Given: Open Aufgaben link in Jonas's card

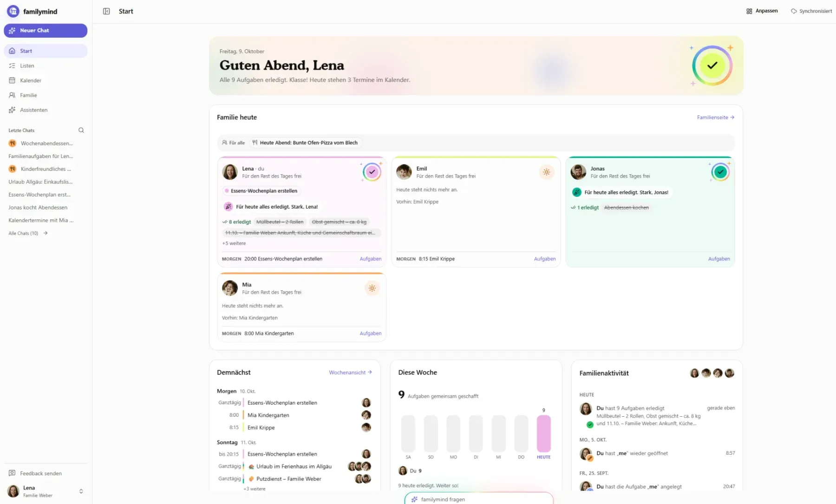Looking at the screenshot, I should 719,259.
